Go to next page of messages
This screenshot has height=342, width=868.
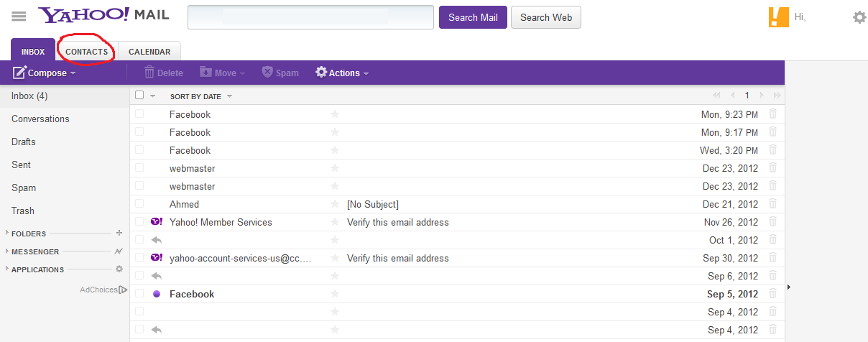click(x=762, y=96)
